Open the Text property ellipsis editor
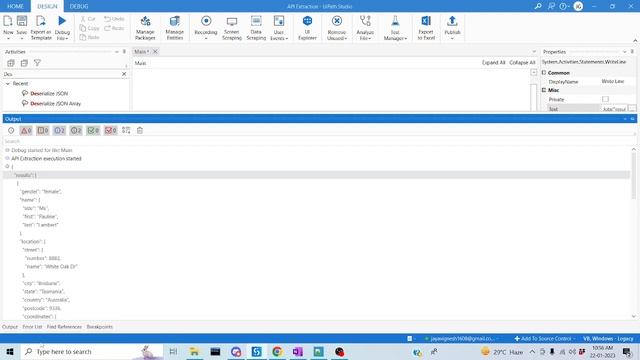The width and height of the screenshot is (640, 360). pyautogui.click(x=632, y=109)
